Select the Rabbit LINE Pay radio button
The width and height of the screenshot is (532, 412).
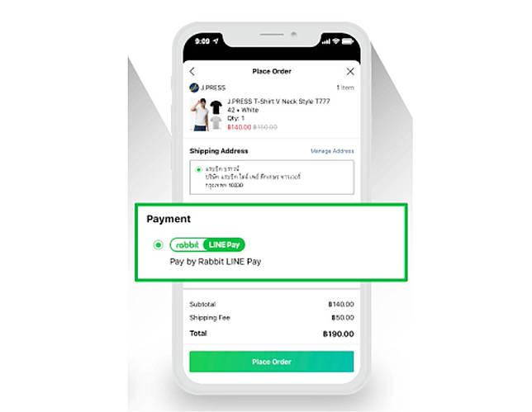pos(158,244)
